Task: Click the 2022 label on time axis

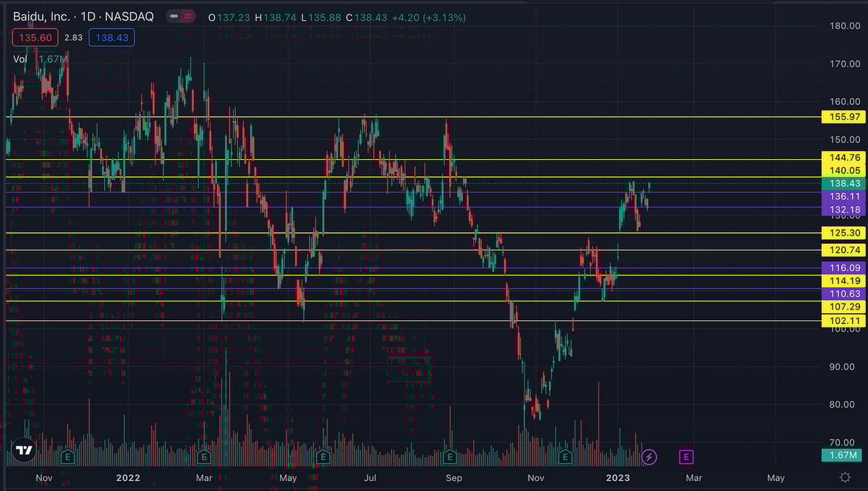Action: 128,478
